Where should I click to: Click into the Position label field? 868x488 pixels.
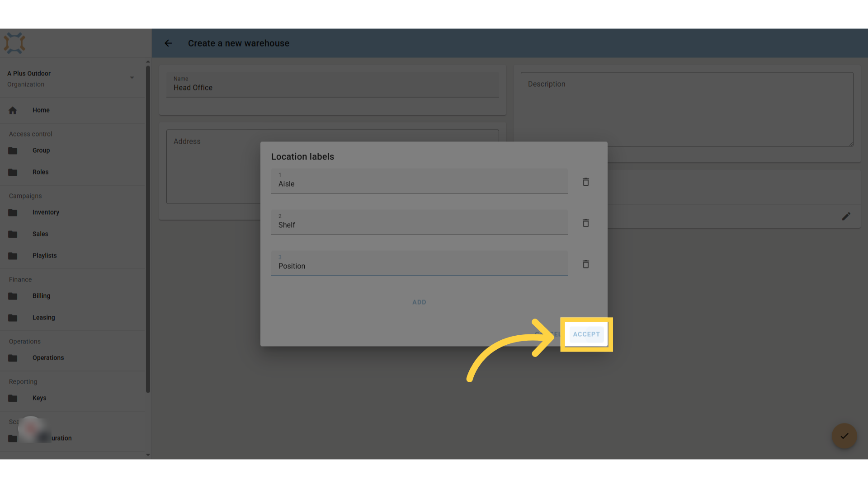point(419,263)
